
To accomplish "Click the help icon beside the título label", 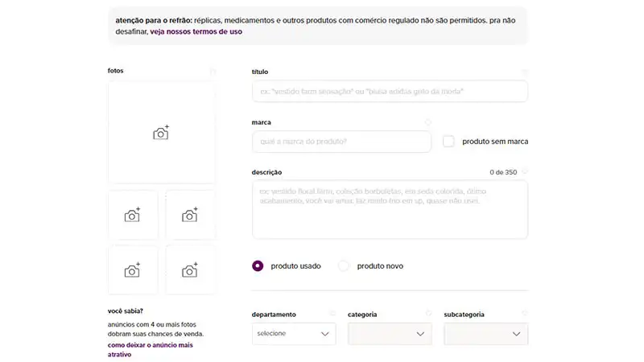I will [x=525, y=72].
